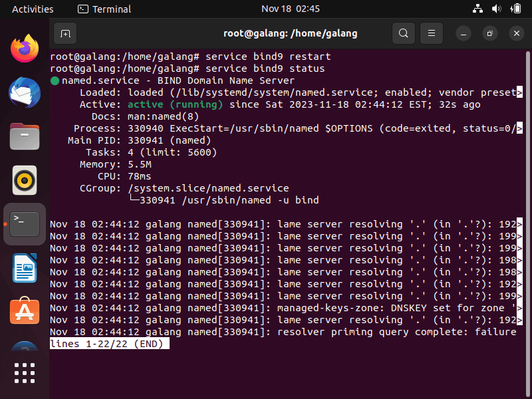Select the Terminal icon in the dock
The height and width of the screenshot is (399, 532).
point(25,224)
